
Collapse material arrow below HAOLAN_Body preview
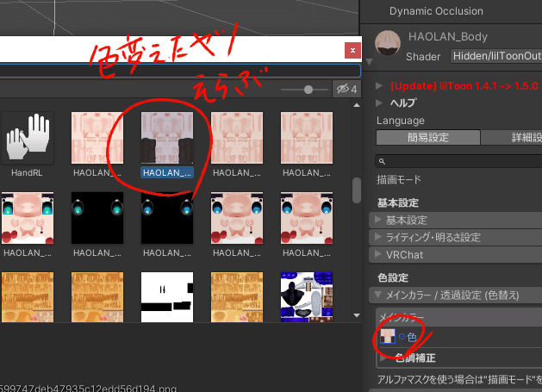pyautogui.click(x=369, y=62)
